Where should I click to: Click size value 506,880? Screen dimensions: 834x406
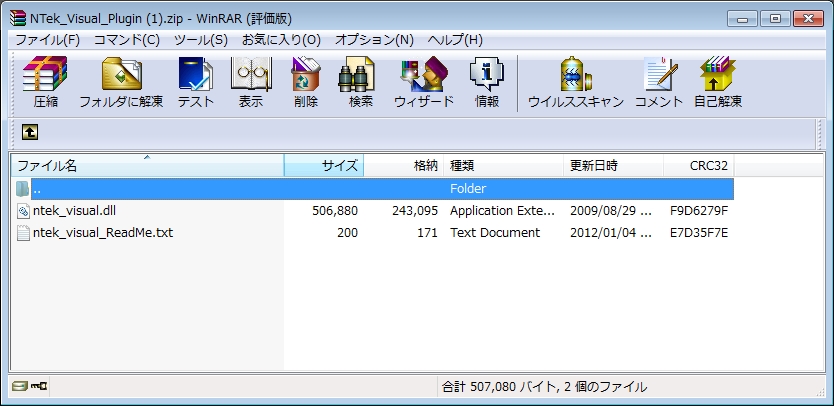(335, 211)
